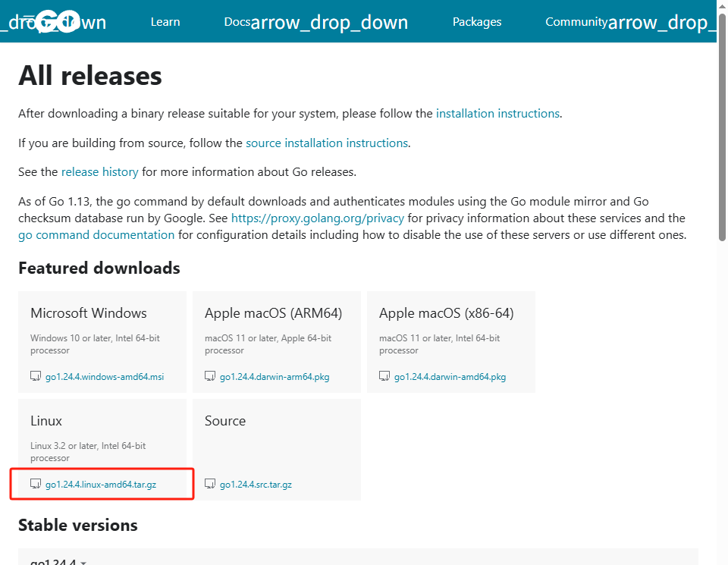Open the go command documentation link
This screenshot has width=728, height=565.
click(96, 235)
